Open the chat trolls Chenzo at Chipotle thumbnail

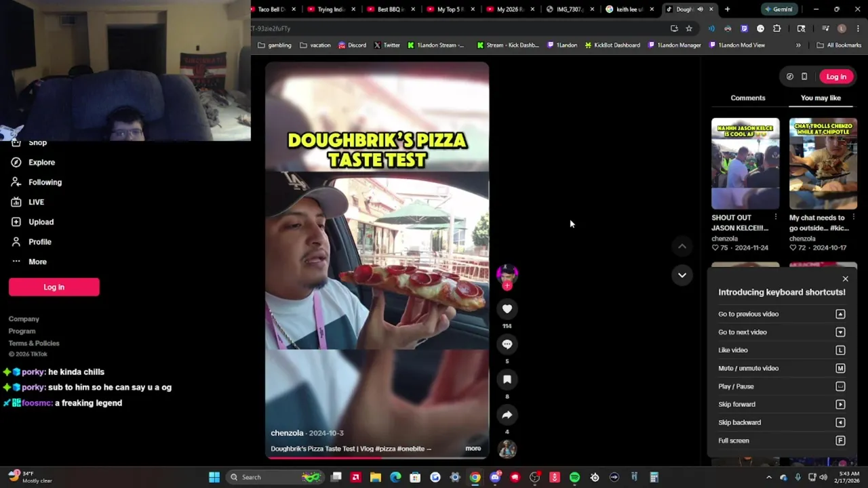823,163
